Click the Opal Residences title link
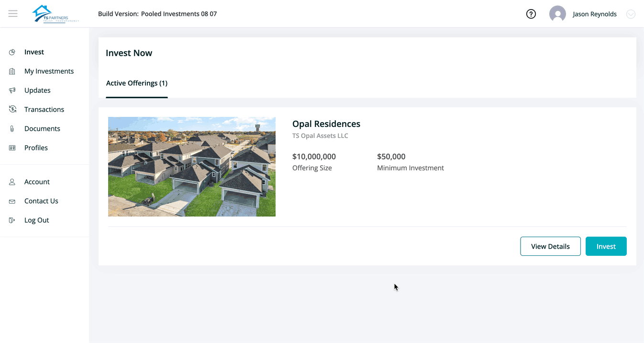644x343 pixels. [326, 124]
